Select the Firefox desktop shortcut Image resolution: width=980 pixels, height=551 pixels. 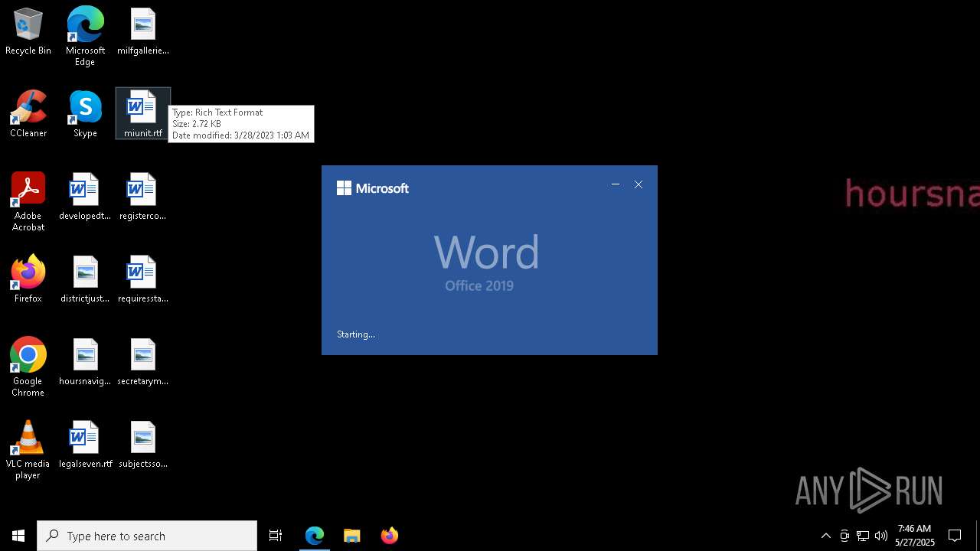(28, 279)
